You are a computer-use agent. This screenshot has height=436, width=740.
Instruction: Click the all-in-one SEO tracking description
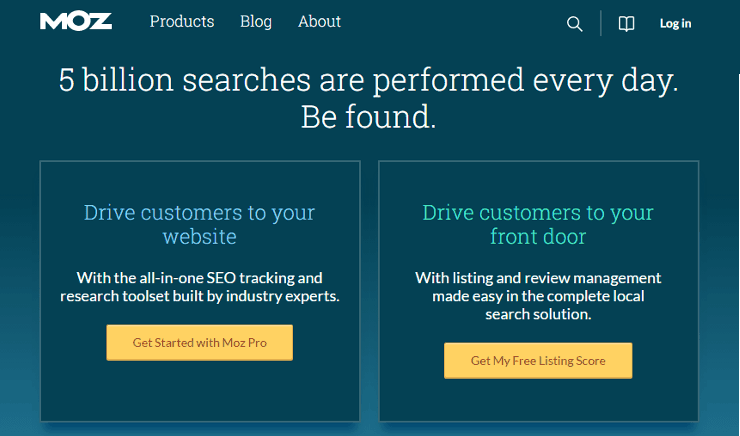(x=200, y=287)
